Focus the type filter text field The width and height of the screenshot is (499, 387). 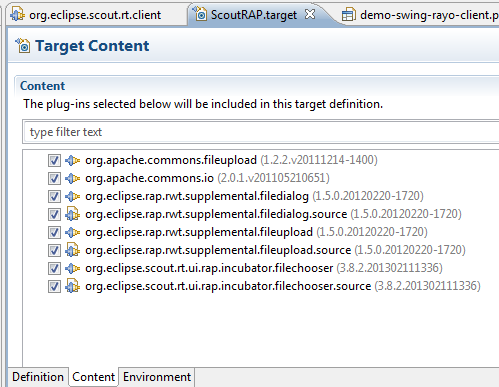pos(261,132)
